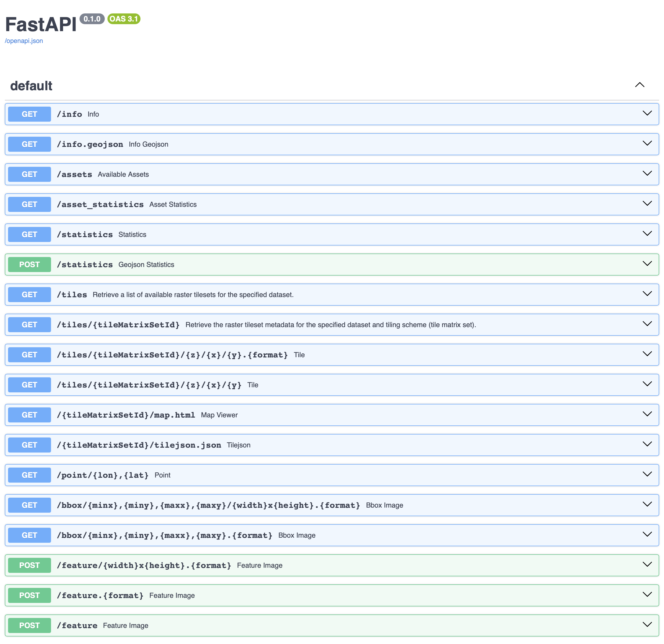Expand the GET /info endpoint arrow

[647, 114]
